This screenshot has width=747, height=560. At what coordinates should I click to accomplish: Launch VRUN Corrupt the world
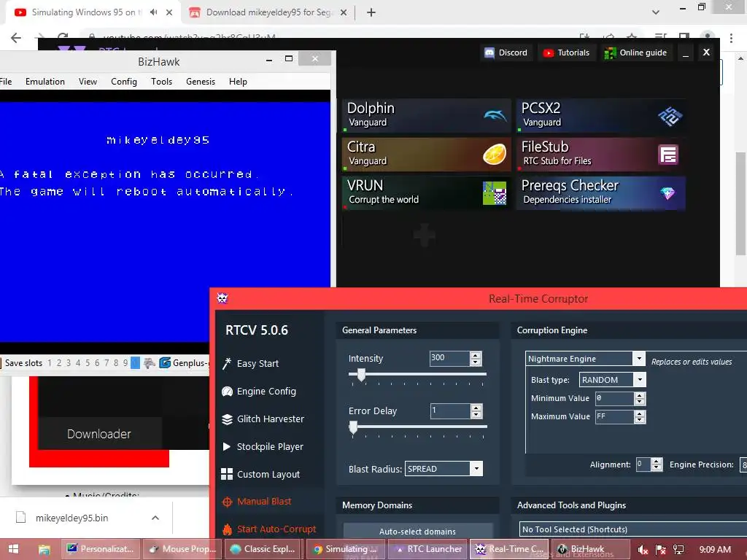(426, 192)
